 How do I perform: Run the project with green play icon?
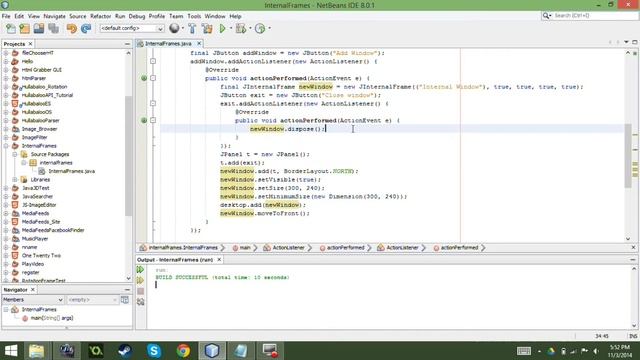222,29
